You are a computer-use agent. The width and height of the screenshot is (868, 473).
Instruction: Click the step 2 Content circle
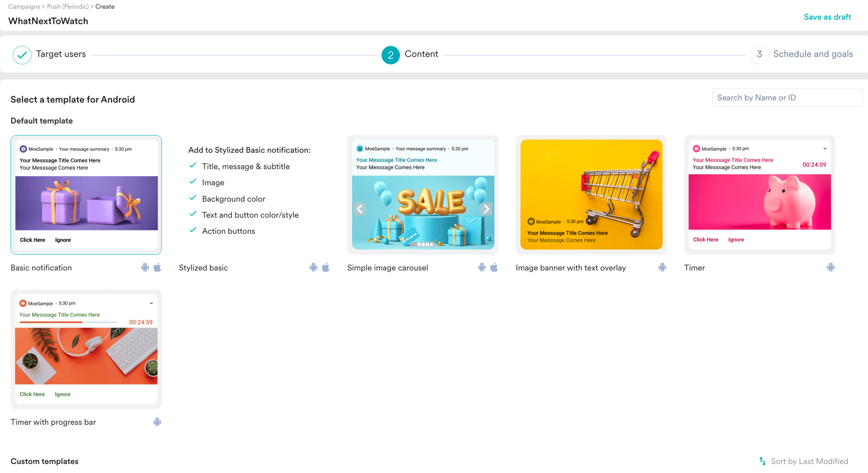coord(391,55)
